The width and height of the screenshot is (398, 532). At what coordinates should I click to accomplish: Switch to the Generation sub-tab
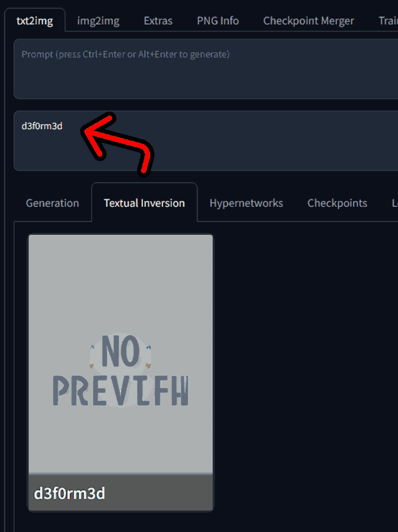pyautogui.click(x=52, y=203)
